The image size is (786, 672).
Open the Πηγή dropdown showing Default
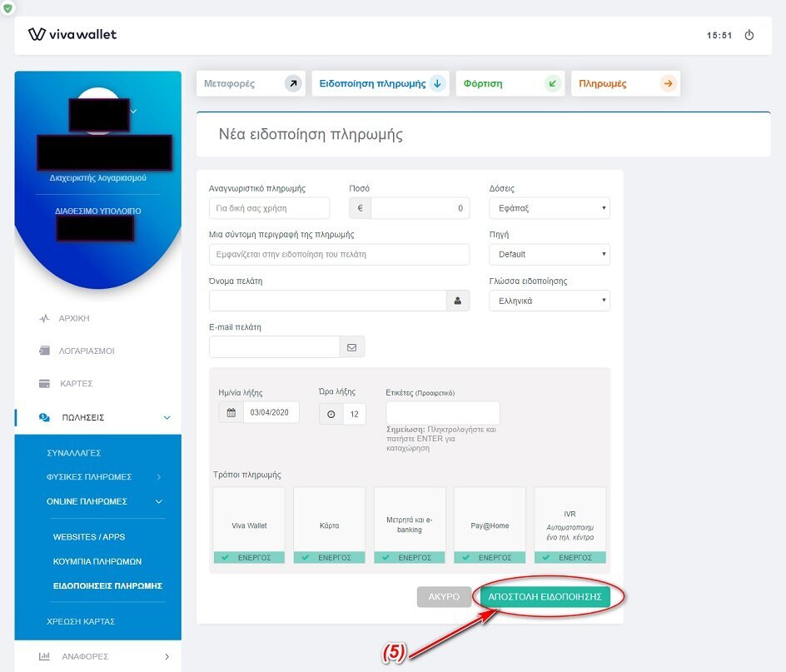(549, 254)
